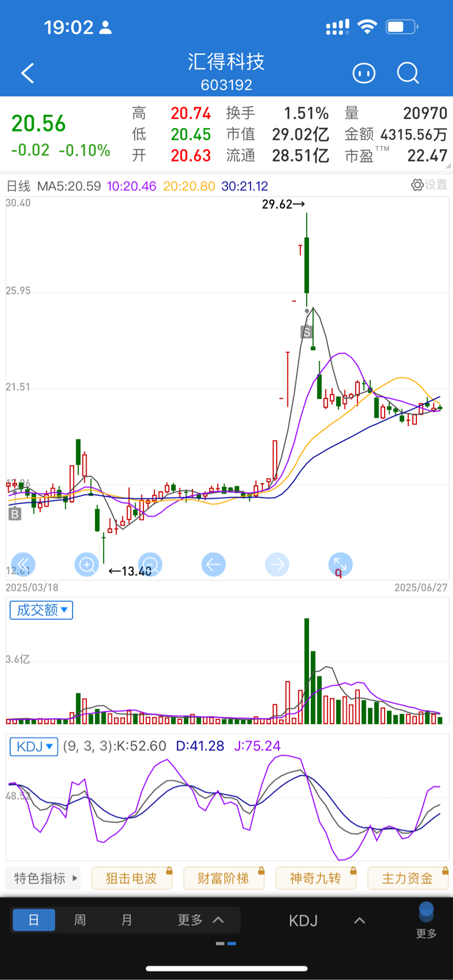
Task: Tap the 市值 29.02亿 value
Action: click(x=300, y=134)
